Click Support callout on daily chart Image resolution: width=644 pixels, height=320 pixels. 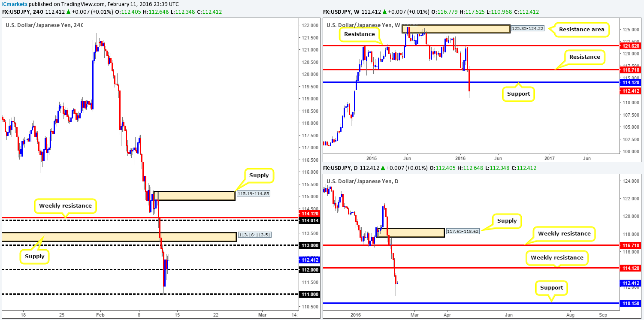(552, 288)
